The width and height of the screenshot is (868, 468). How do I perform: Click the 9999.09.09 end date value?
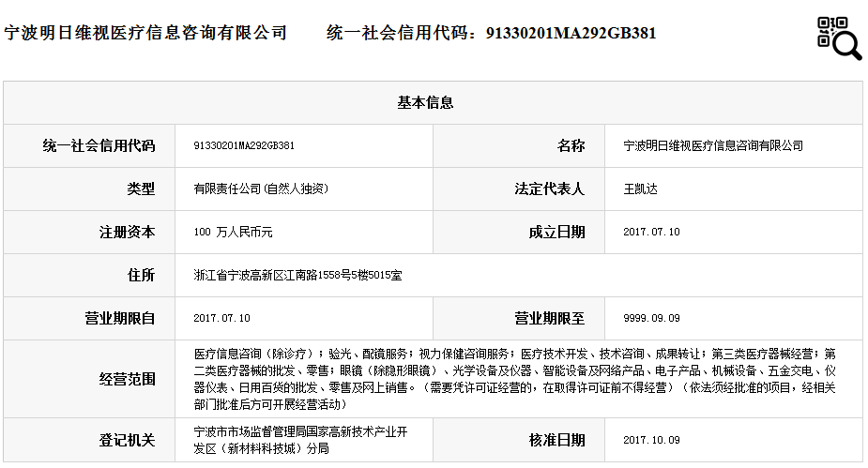tap(651, 318)
